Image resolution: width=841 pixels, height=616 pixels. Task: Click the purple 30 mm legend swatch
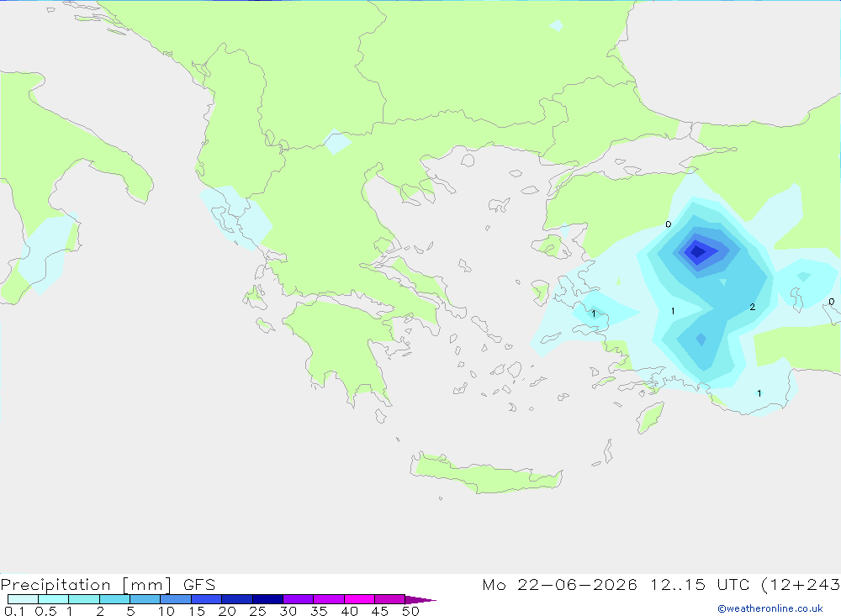(x=298, y=599)
